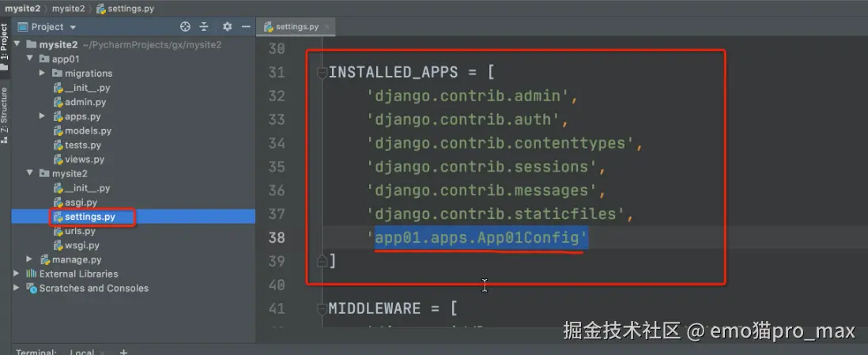The width and height of the screenshot is (868, 355).
Task: Open the Z: Structure side tab
Action: coord(5,115)
